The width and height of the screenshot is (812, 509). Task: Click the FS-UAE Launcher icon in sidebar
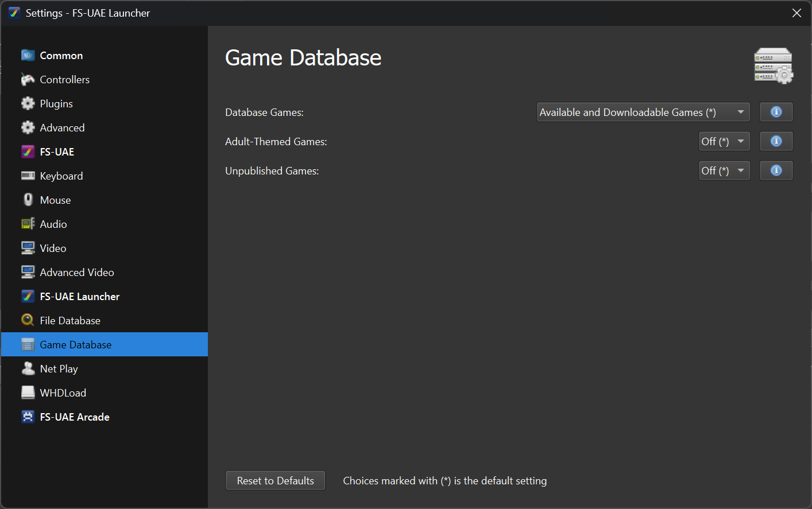[x=28, y=296]
